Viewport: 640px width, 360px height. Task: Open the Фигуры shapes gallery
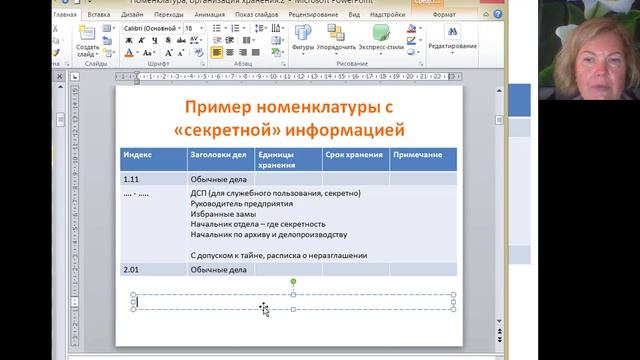[303, 39]
